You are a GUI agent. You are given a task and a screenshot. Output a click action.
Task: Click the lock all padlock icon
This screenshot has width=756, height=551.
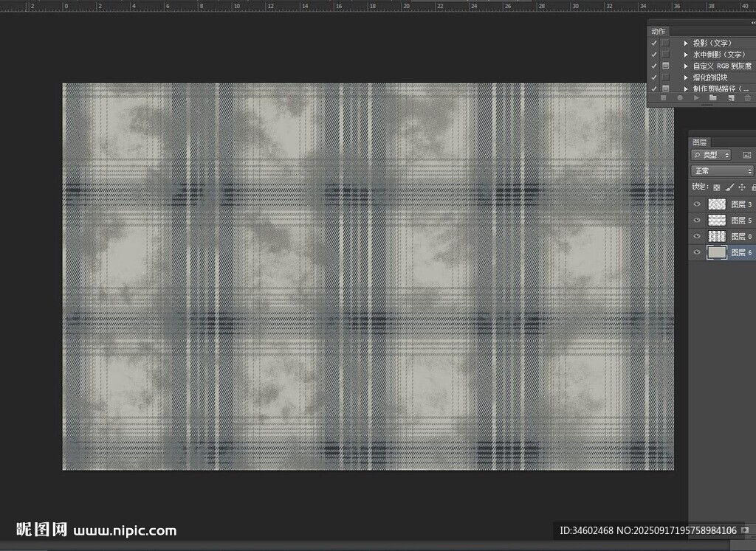[x=754, y=187]
